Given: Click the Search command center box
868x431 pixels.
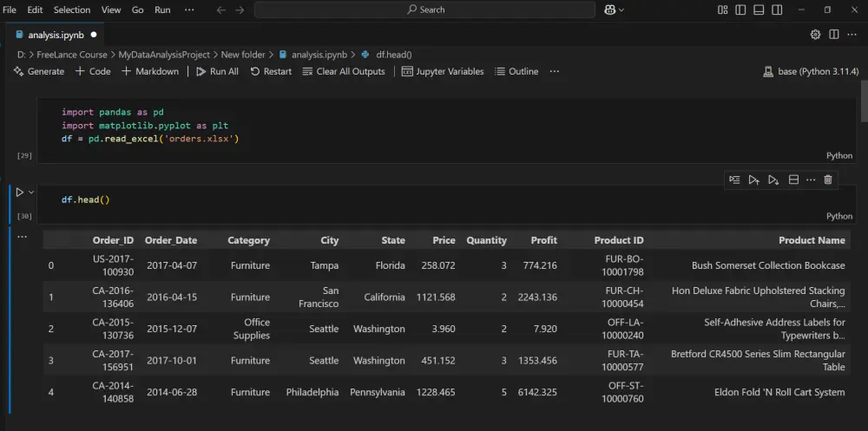Looking at the screenshot, I should point(424,10).
